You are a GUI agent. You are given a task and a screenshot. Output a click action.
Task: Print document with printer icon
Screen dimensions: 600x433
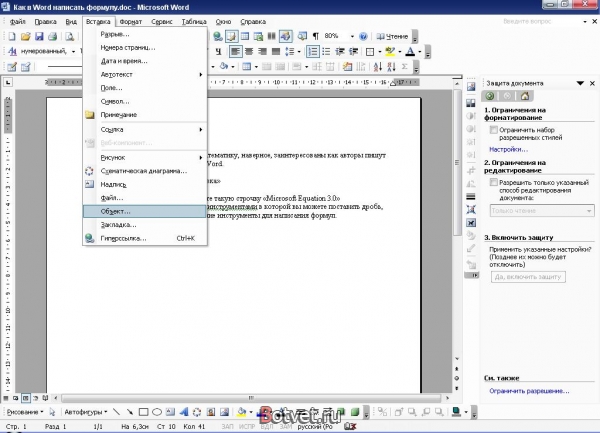pyautogui.click(x=53, y=36)
